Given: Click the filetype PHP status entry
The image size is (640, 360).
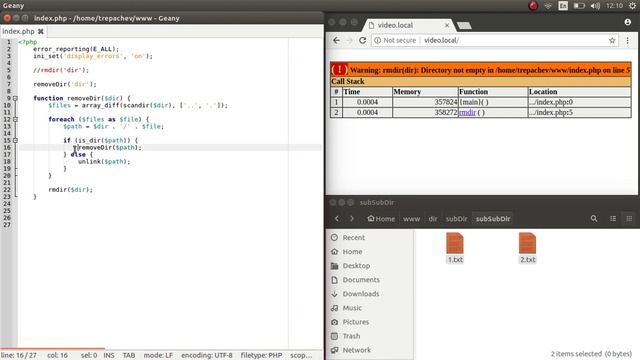Looking at the screenshot, I should 261,355.
